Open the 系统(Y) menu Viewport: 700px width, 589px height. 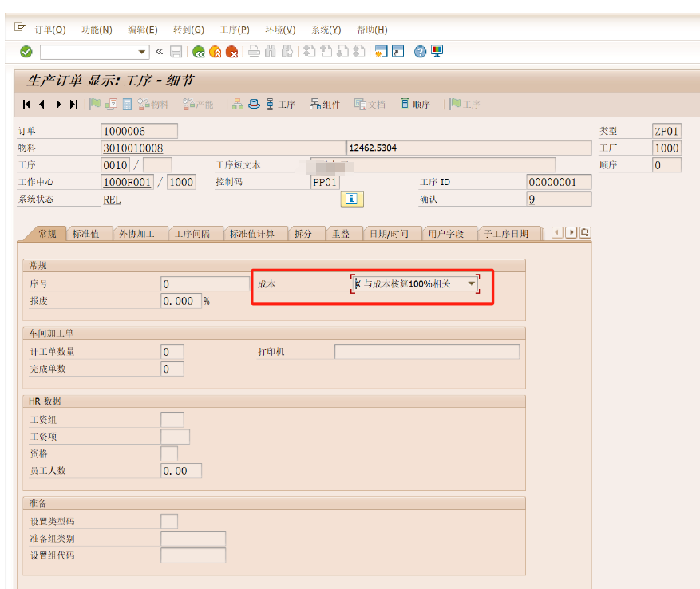coord(325,29)
